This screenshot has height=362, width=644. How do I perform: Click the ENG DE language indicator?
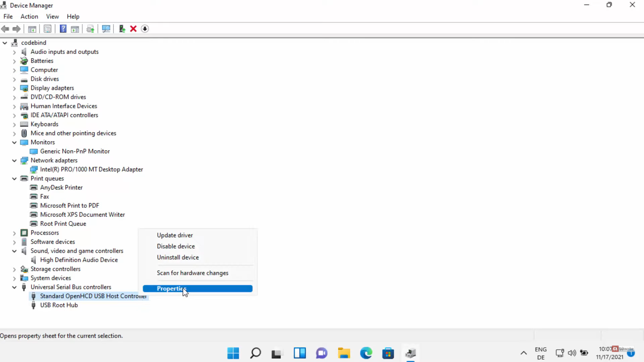tap(541, 353)
